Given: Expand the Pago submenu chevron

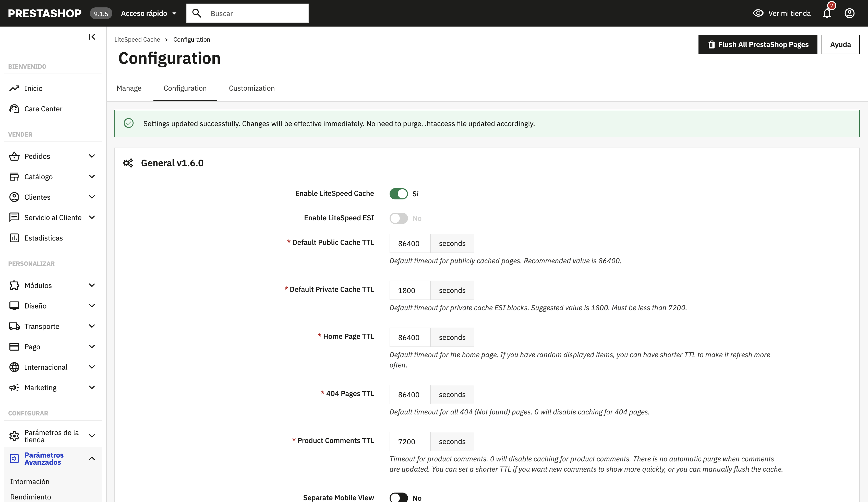Looking at the screenshot, I should [x=92, y=346].
